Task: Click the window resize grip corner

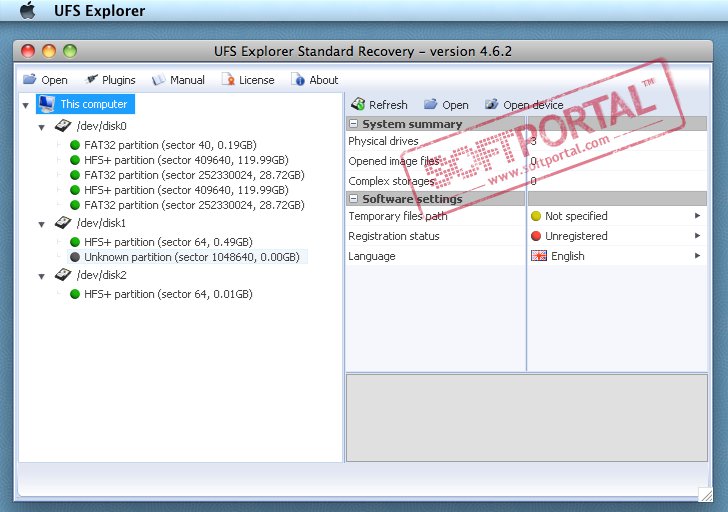Action: [x=705, y=494]
